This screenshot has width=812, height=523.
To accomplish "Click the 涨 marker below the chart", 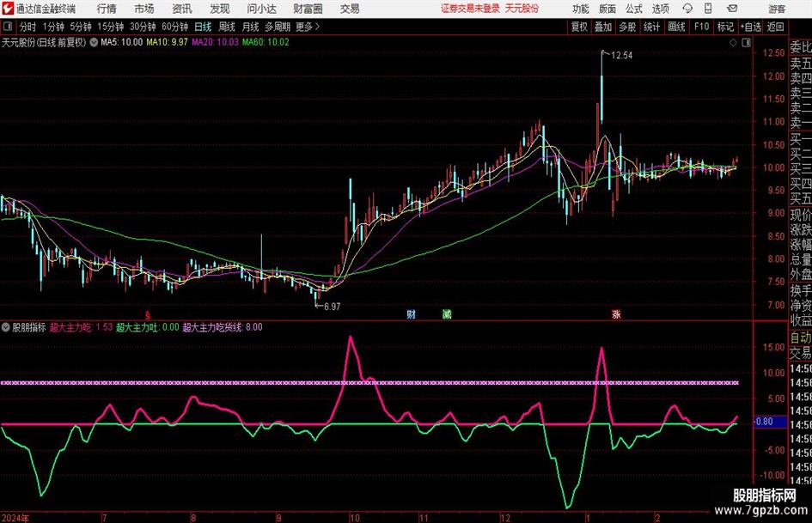I will coord(616,314).
